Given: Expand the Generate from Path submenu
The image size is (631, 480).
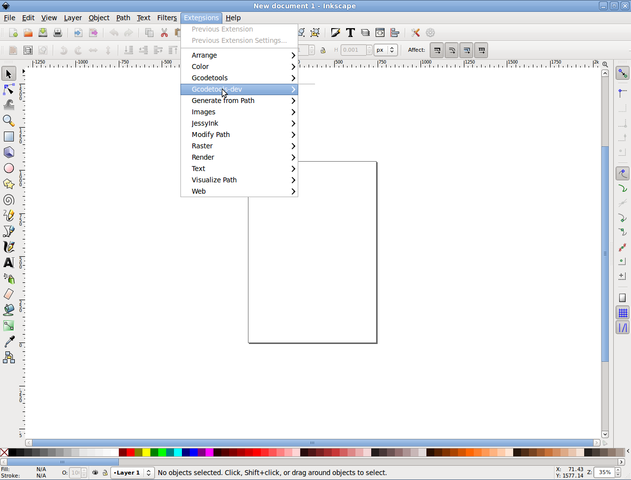Looking at the screenshot, I should click(x=239, y=101).
